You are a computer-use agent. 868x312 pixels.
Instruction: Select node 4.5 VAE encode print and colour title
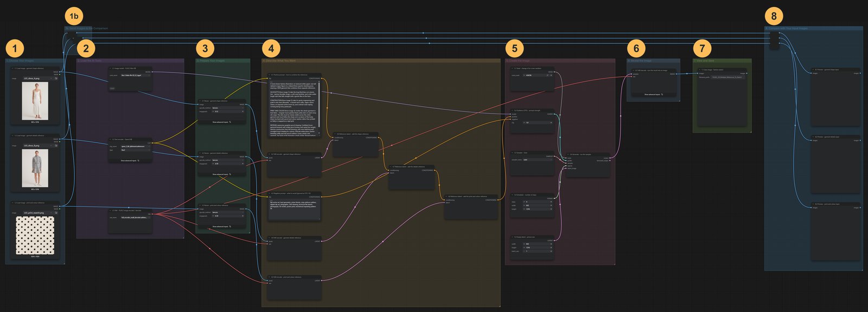coord(286,277)
